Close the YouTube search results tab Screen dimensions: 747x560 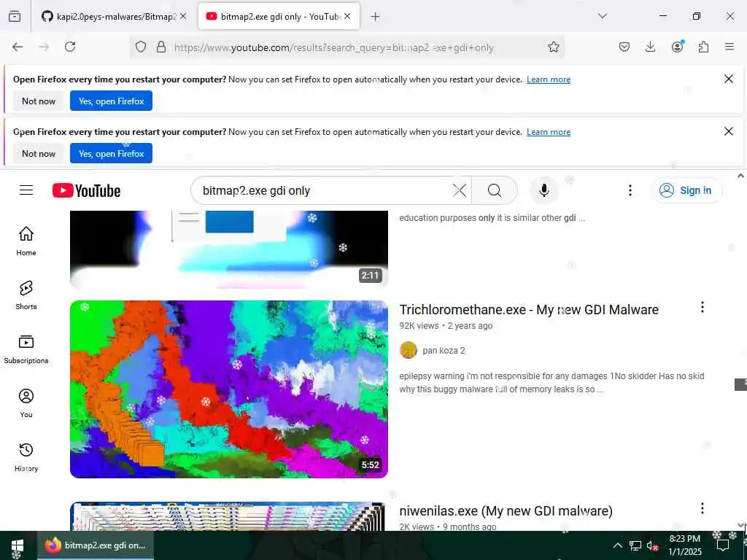click(347, 16)
